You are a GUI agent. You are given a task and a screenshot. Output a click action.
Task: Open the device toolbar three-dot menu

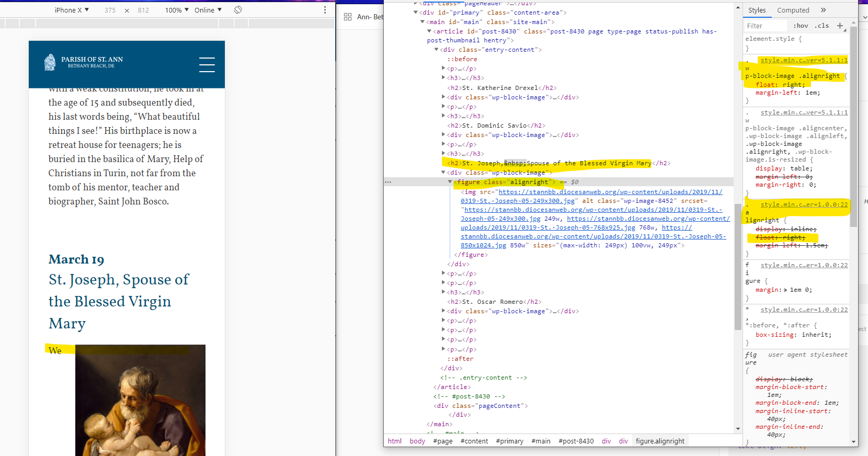click(325, 10)
